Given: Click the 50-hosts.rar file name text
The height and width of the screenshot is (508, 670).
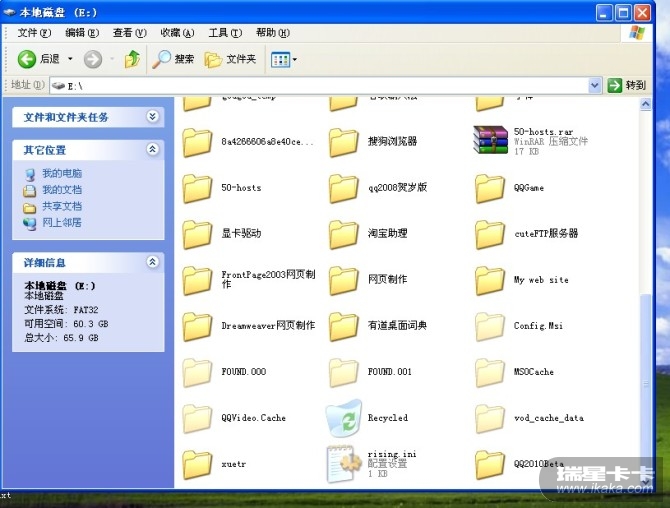Looking at the screenshot, I should click(x=543, y=132).
